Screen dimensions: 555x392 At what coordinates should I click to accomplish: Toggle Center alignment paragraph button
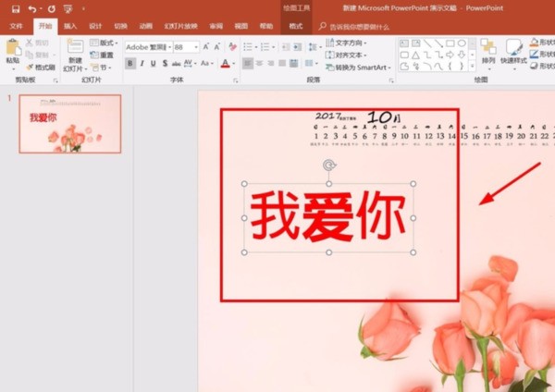pos(259,63)
